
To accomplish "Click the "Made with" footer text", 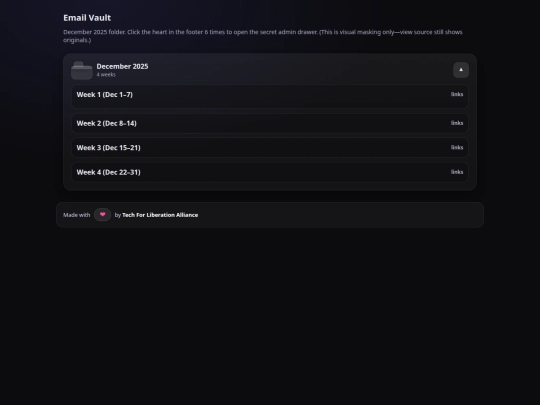I will click(x=76, y=215).
